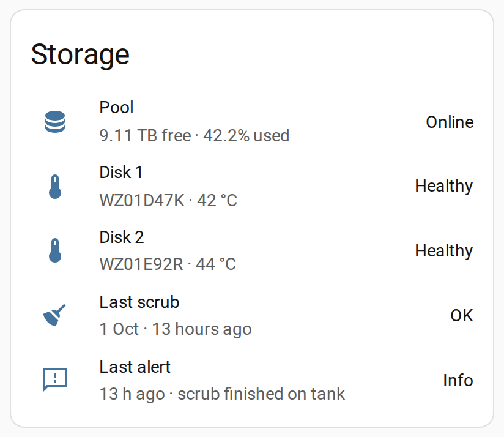This screenshot has width=504, height=437.
Task: Click the Pool database stack icon
Action: 55,122
